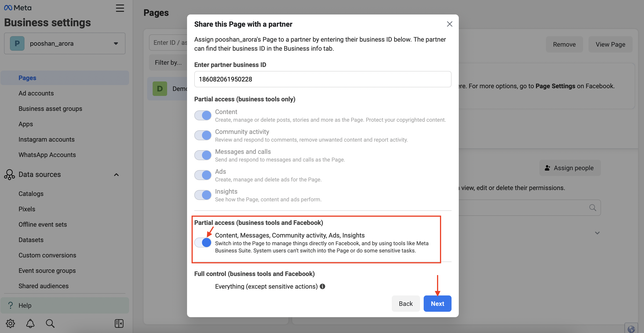The height and width of the screenshot is (333, 644).
Task: Click the Next button
Action: pos(437,304)
